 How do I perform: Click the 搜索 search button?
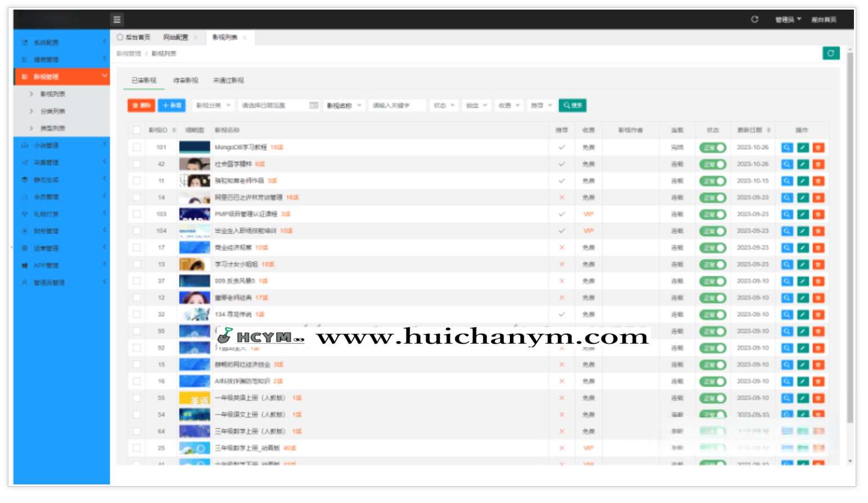tap(572, 105)
